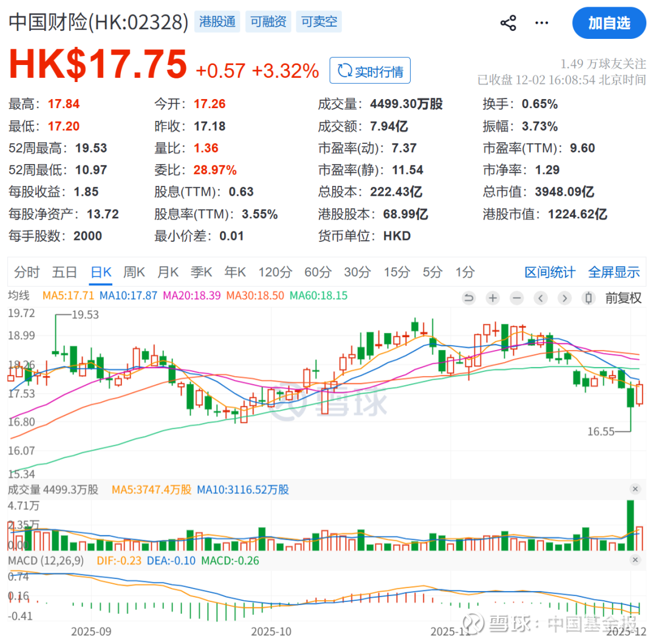Click the 均线 label

pos(19,295)
